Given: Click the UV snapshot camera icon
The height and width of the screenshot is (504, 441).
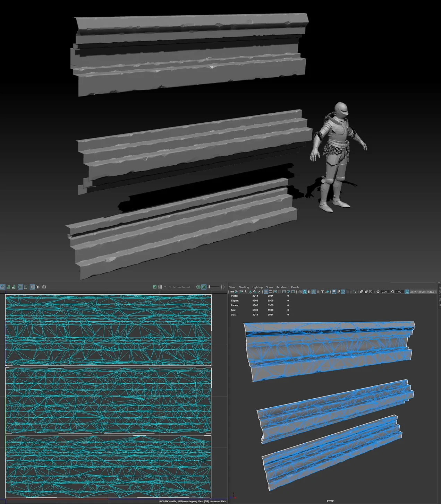Looking at the screenshot, I should click(44, 287).
